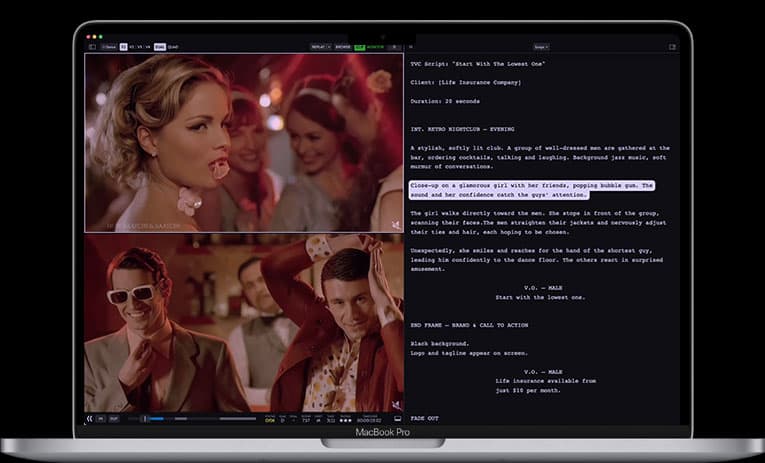Select the MONITOR tab
The height and width of the screenshot is (463, 765).
tap(376, 46)
